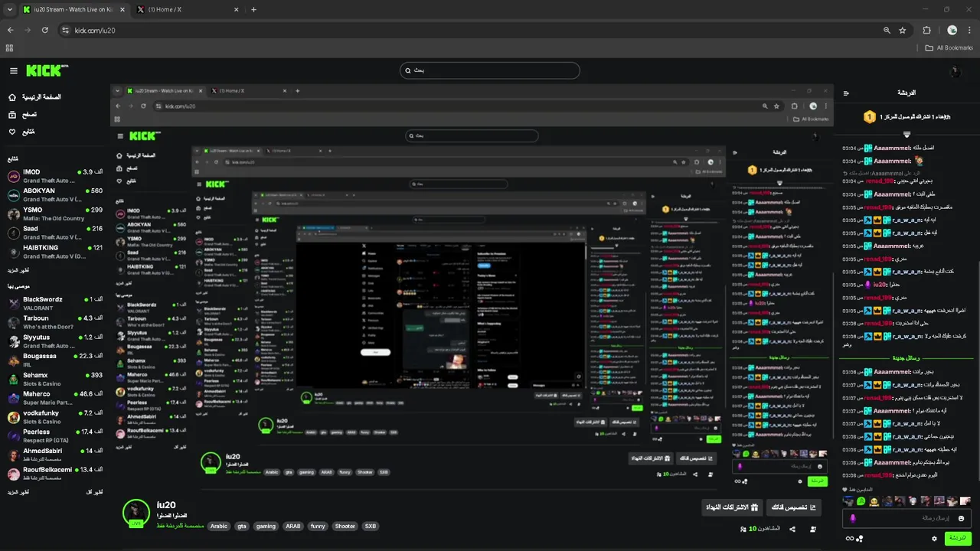
Task: Open Bougassaa IRL channel
Action: pyautogui.click(x=55, y=360)
